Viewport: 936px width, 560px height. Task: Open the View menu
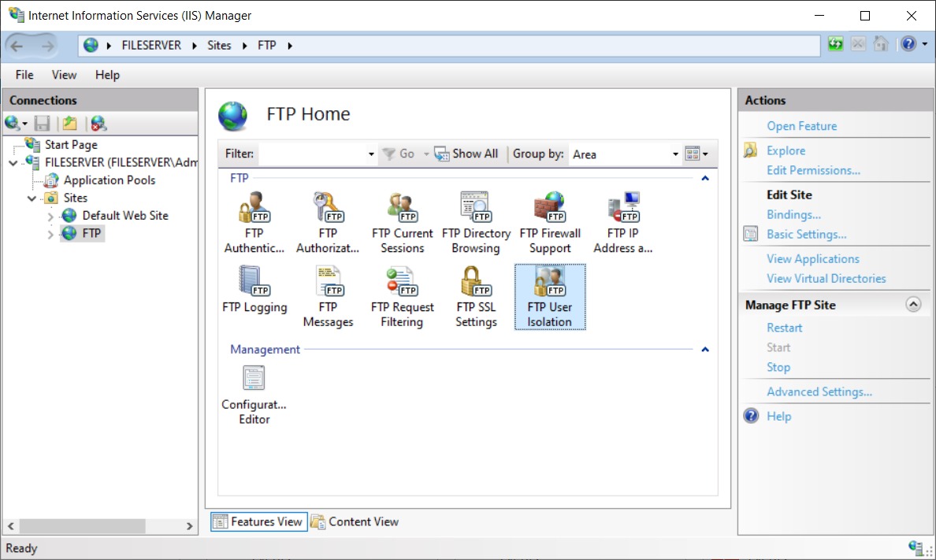click(x=64, y=75)
